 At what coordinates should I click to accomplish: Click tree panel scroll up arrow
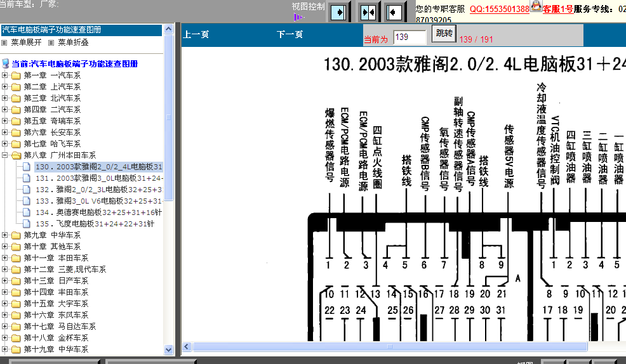click(168, 29)
